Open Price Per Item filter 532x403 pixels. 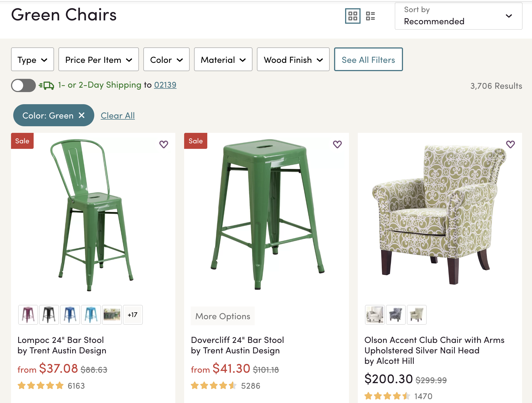click(x=98, y=60)
